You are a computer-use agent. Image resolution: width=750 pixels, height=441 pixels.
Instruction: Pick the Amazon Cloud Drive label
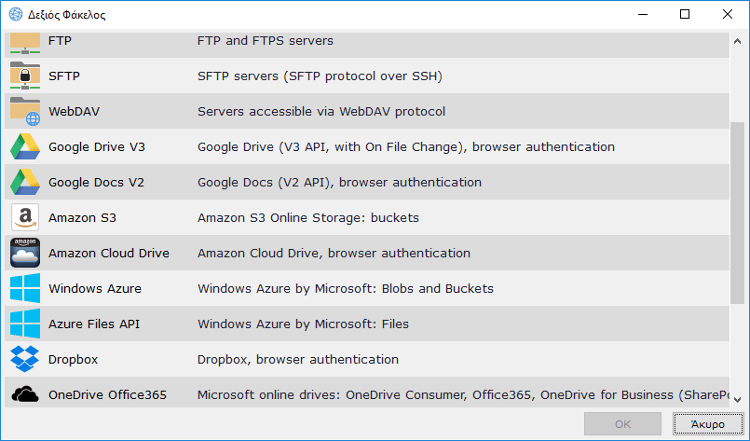(x=109, y=253)
